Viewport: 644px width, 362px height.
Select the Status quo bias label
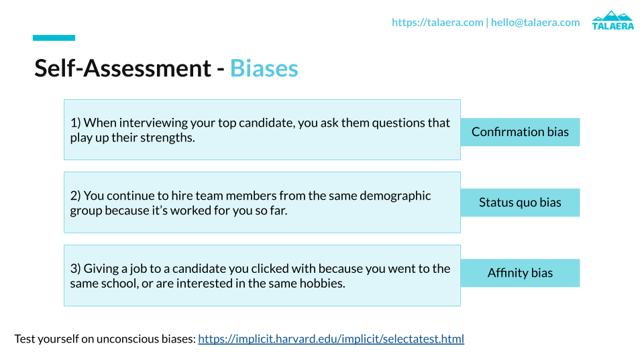[520, 202]
